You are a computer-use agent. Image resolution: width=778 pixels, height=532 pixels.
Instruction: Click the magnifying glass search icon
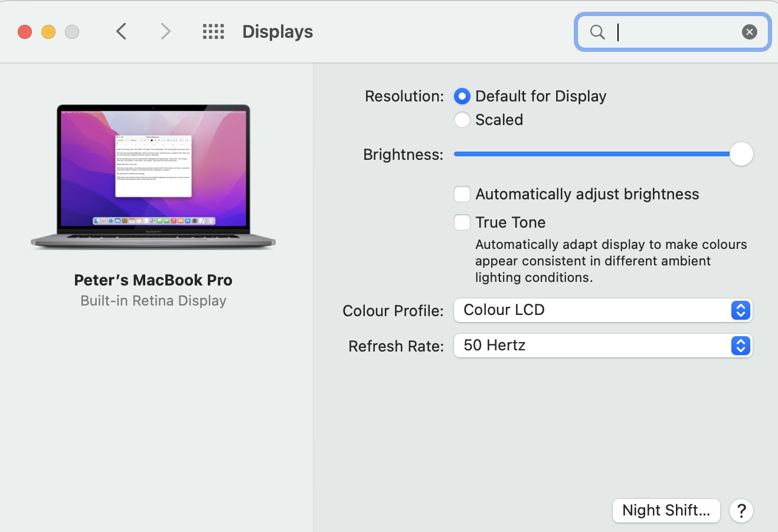[597, 32]
